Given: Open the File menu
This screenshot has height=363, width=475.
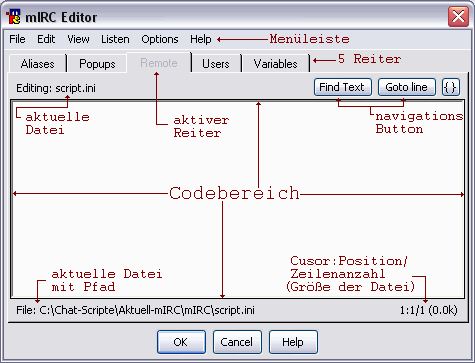Looking at the screenshot, I should (17, 39).
